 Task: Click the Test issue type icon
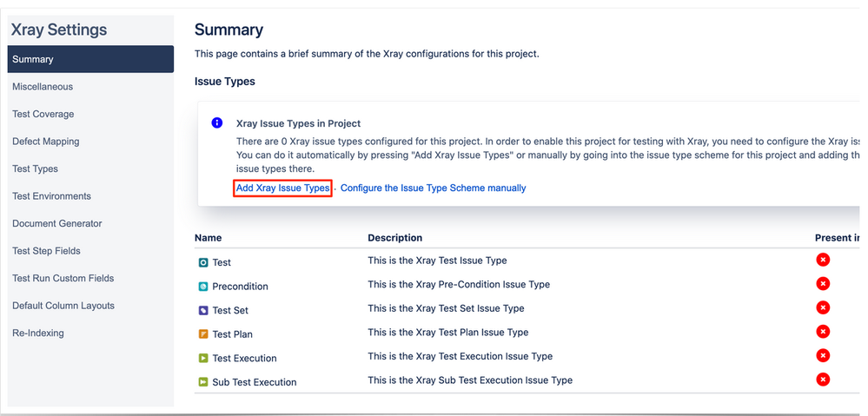[203, 262]
